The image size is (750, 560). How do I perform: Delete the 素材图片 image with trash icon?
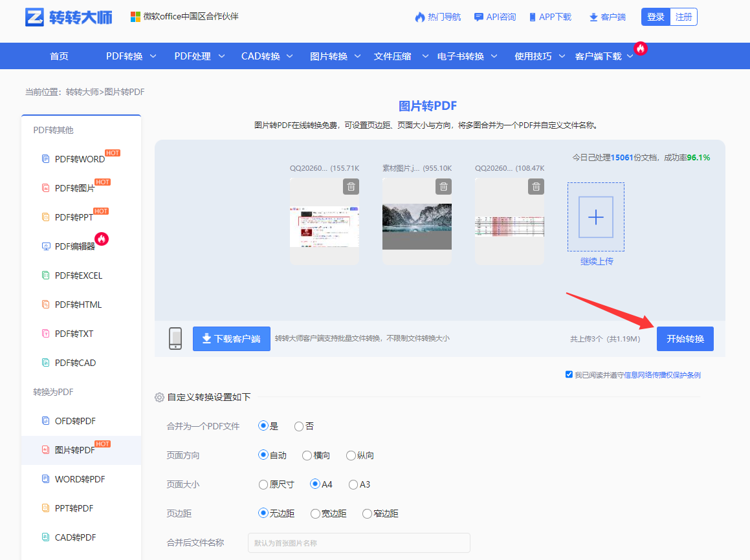[443, 186]
